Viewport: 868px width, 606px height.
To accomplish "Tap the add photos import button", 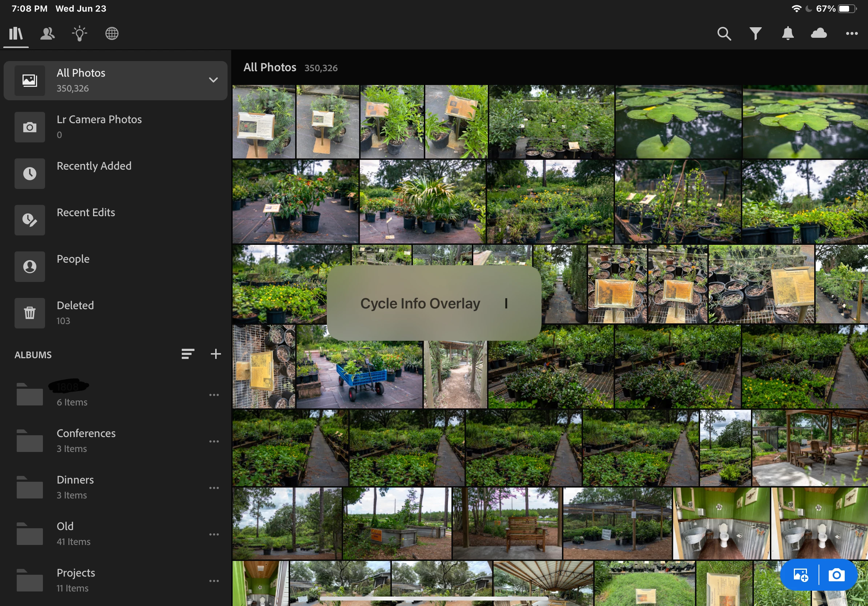I will coord(801,575).
